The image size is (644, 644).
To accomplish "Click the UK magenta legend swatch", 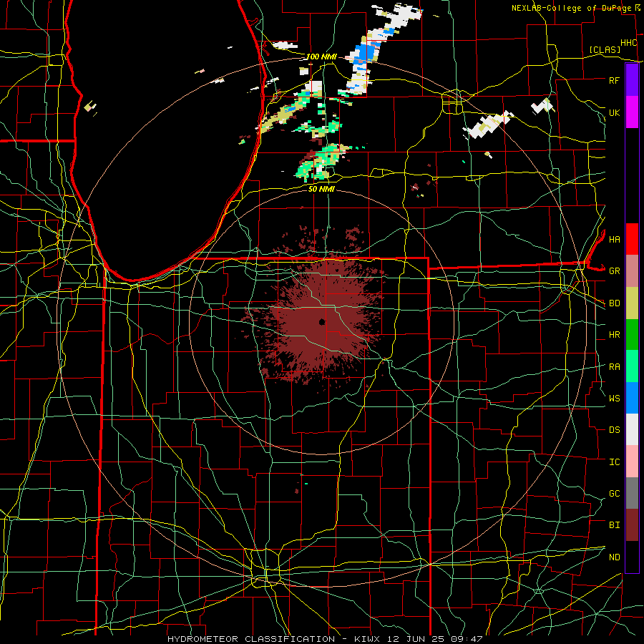I will click(x=632, y=112).
